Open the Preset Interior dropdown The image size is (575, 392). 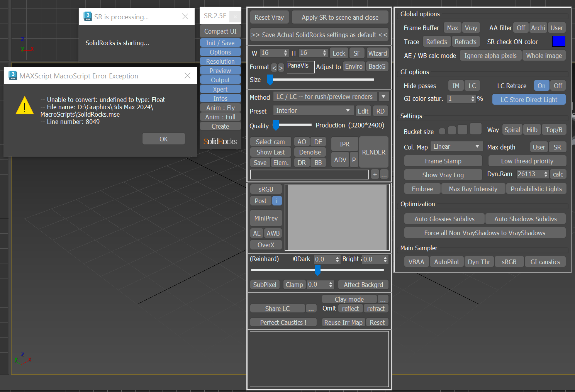(313, 110)
